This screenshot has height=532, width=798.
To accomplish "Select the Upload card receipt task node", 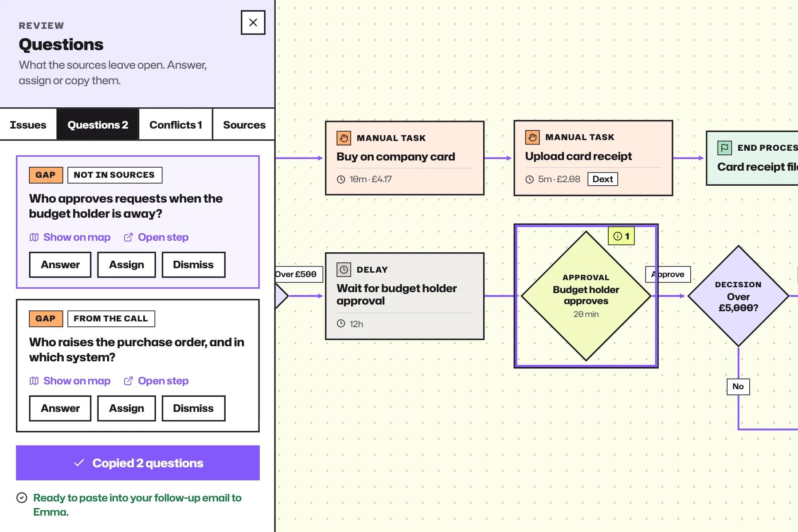I will [x=593, y=158].
